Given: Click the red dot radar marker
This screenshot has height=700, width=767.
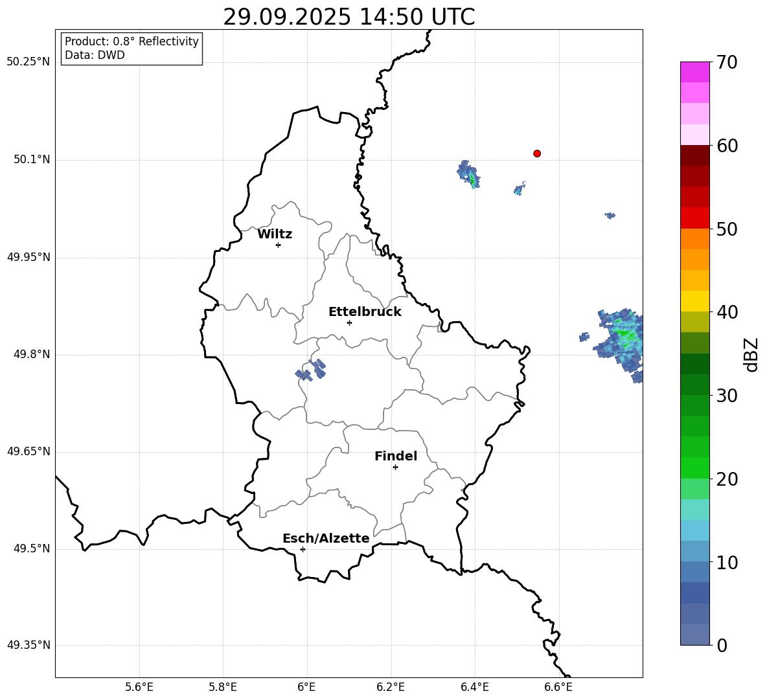Looking at the screenshot, I should [536, 153].
